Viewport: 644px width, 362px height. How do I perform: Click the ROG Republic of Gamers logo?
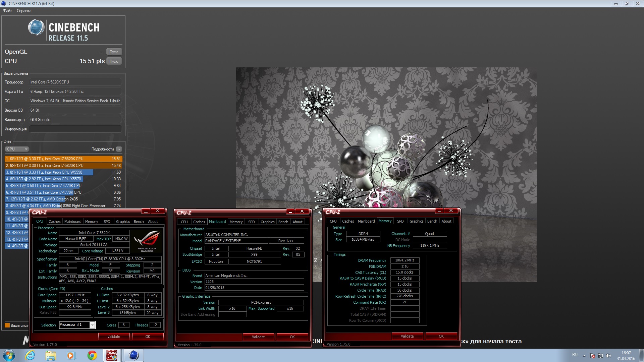pyautogui.click(x=147, y=241)
